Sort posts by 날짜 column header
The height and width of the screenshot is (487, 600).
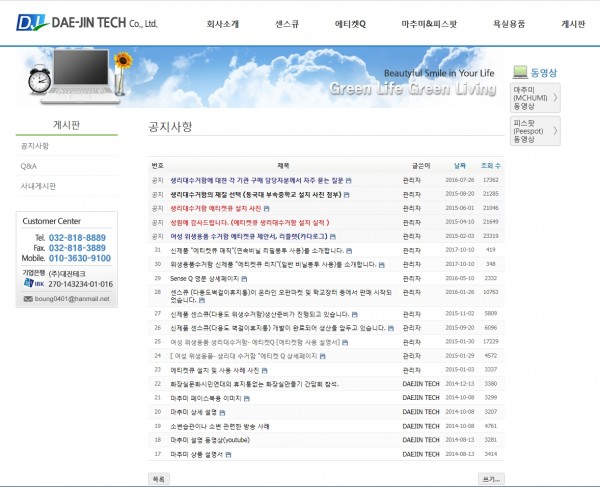coord(459,164)
